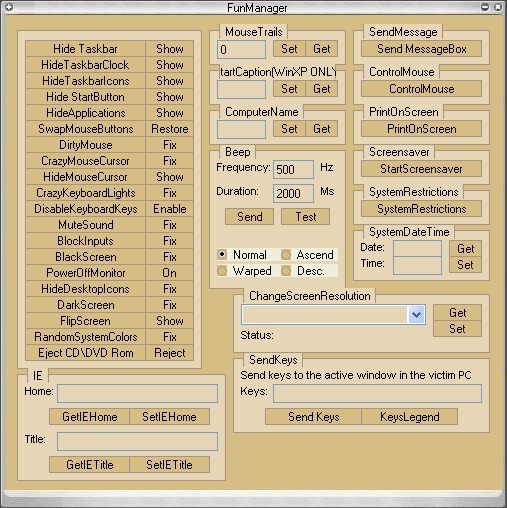Select the Normal beep radio button

click(222, 255)
